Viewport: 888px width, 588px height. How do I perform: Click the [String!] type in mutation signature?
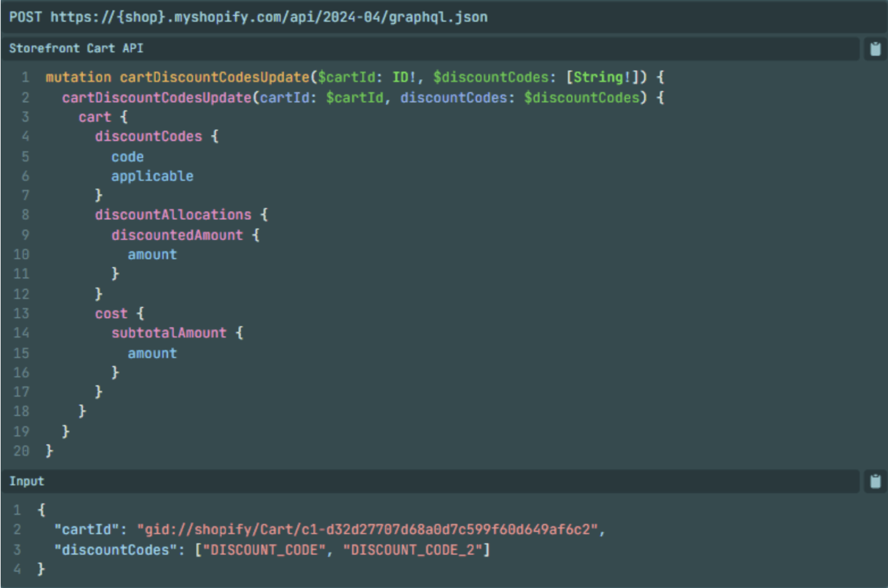coord(602,77)
